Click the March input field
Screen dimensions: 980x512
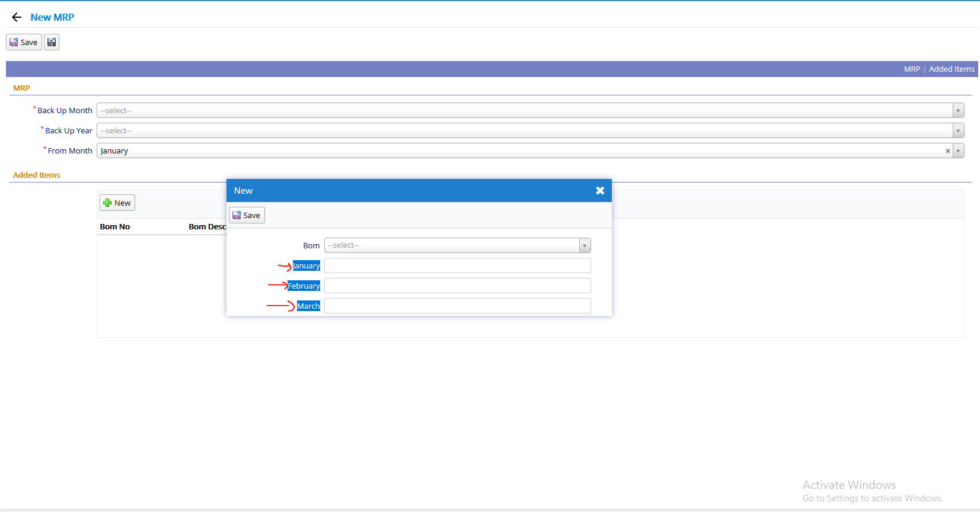coord(457,306)
